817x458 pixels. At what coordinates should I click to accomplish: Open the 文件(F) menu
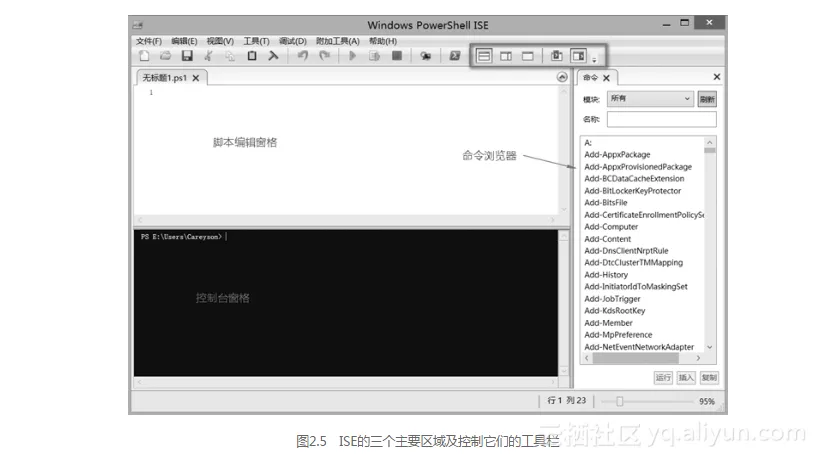click(x=148, y=41)
